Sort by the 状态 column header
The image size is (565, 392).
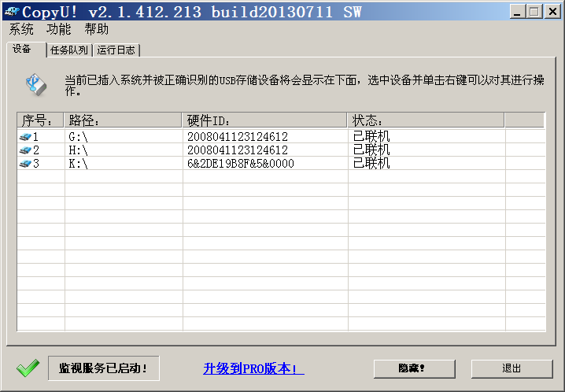click(426, 120)
